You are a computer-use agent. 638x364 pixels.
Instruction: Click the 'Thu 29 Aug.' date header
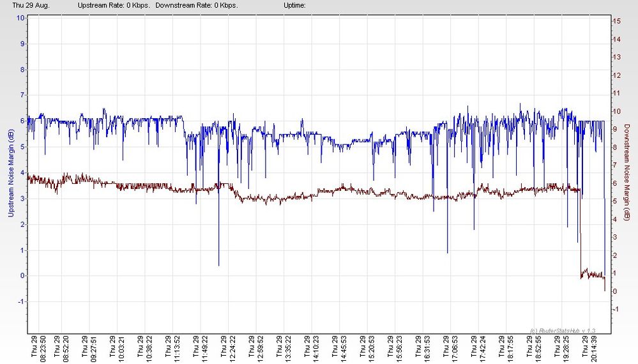pos(31,5)
